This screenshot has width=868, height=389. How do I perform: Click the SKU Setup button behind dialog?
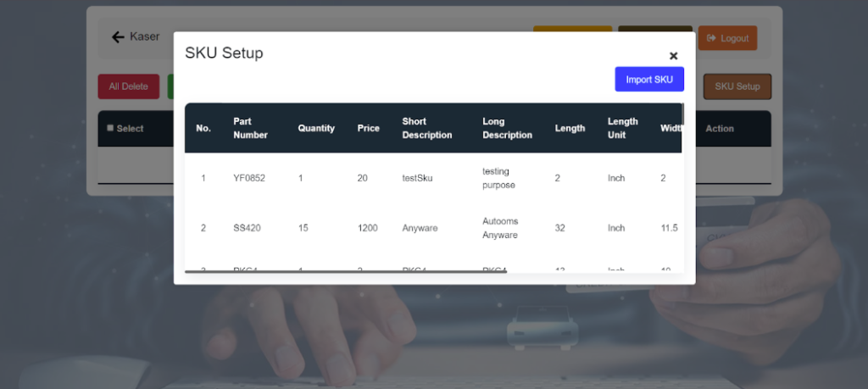(737, 86)
